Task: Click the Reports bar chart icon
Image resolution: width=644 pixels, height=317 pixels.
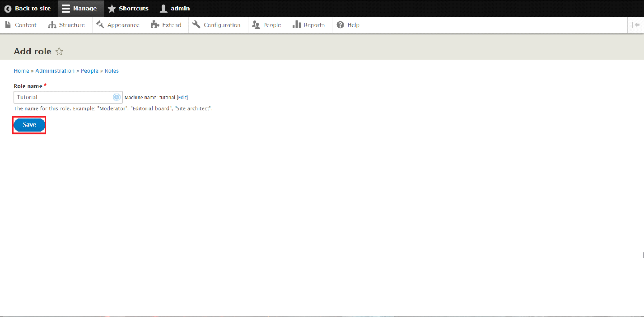Action: [297, 25]
